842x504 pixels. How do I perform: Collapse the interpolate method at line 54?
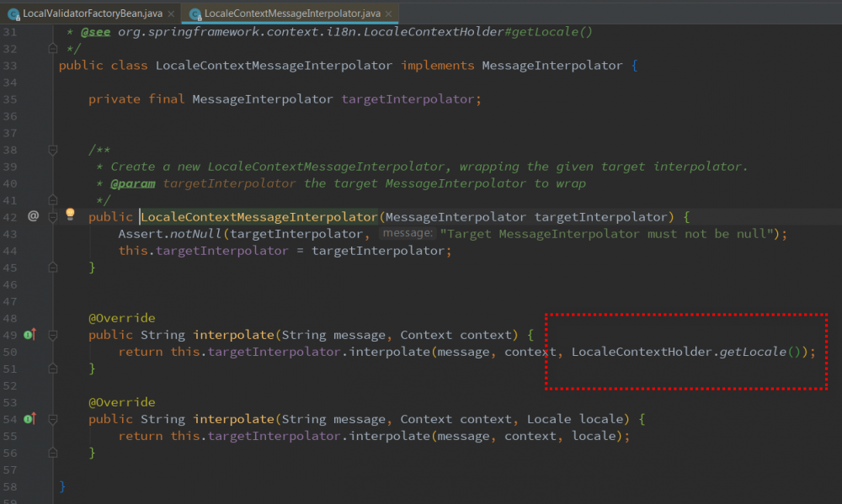tap(52, 419)
